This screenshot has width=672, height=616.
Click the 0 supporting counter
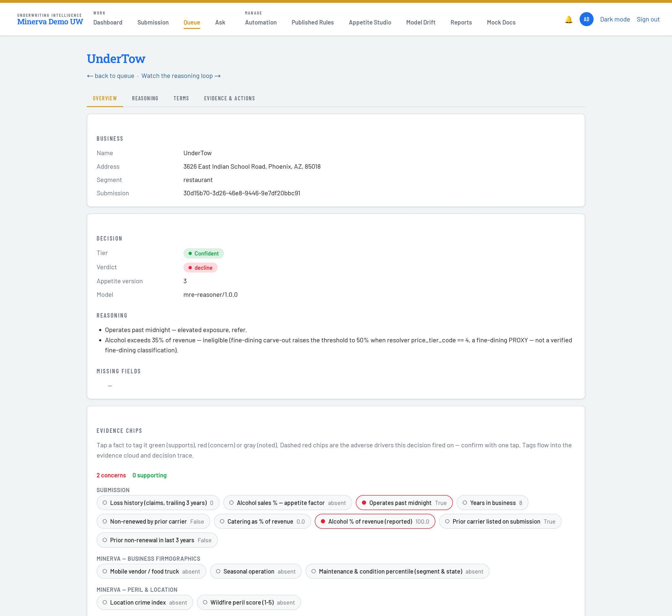click(x=149, y=475)
